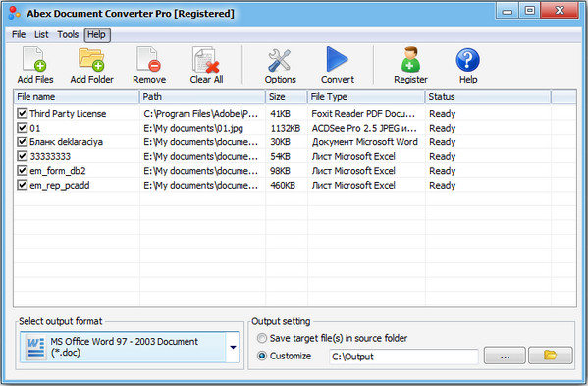Viewport: 588px width, 386px height.
Task: Click the Remove file icon
Action: [149, 59]
